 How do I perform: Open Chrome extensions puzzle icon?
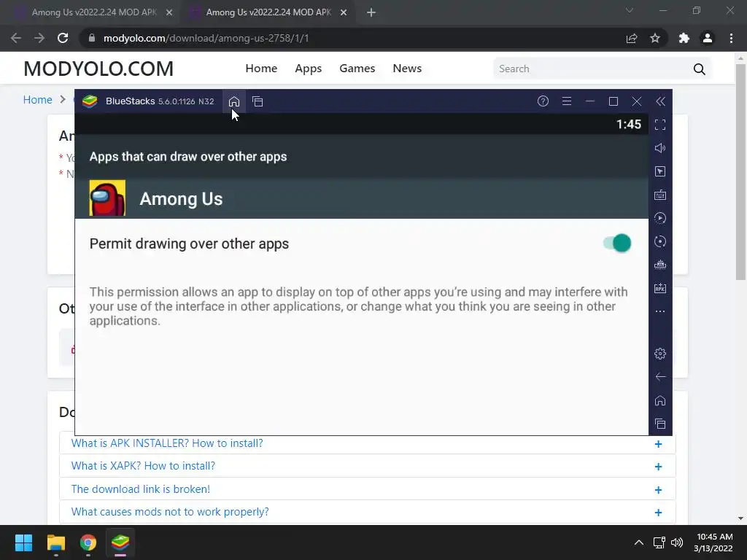click(x=684, y=38)
